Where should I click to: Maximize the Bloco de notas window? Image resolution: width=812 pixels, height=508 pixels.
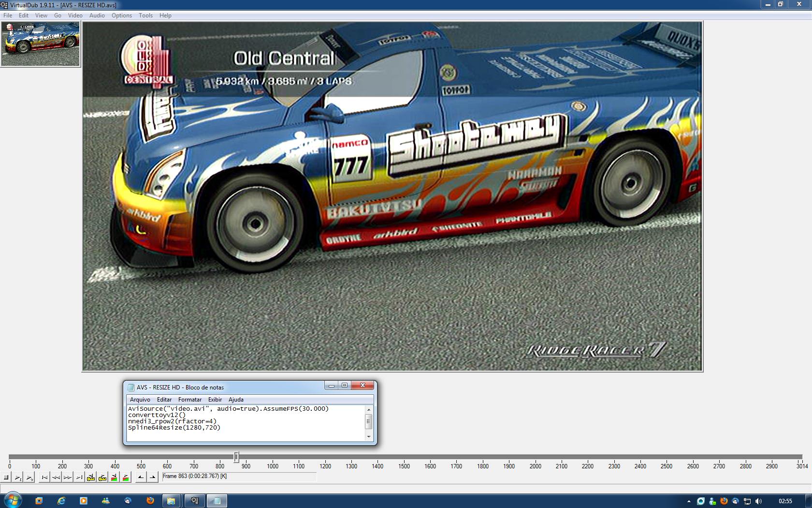coord(345,386)
